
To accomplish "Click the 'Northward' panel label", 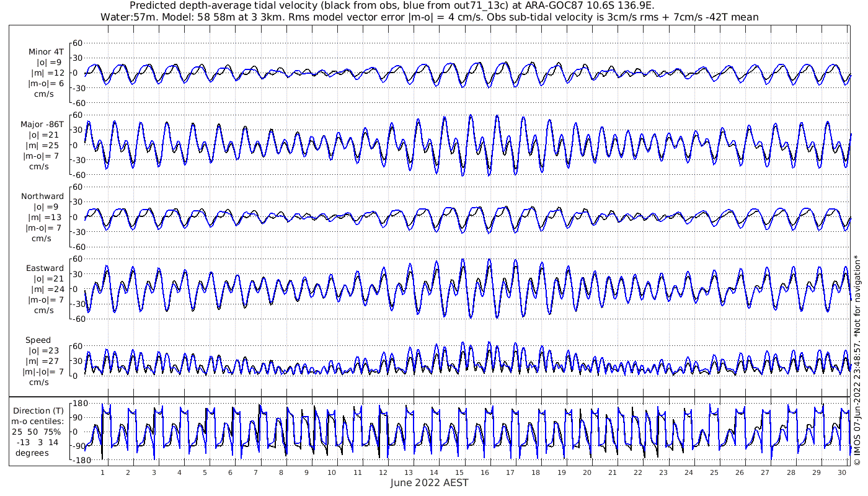I will pyautogui.click(x=43, y=197).
